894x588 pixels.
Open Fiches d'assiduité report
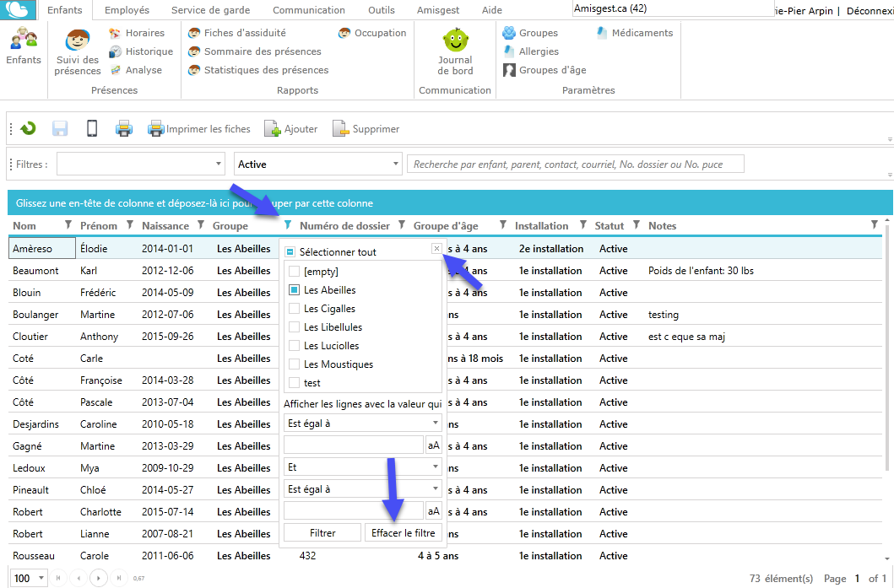[x=237, y=33]
